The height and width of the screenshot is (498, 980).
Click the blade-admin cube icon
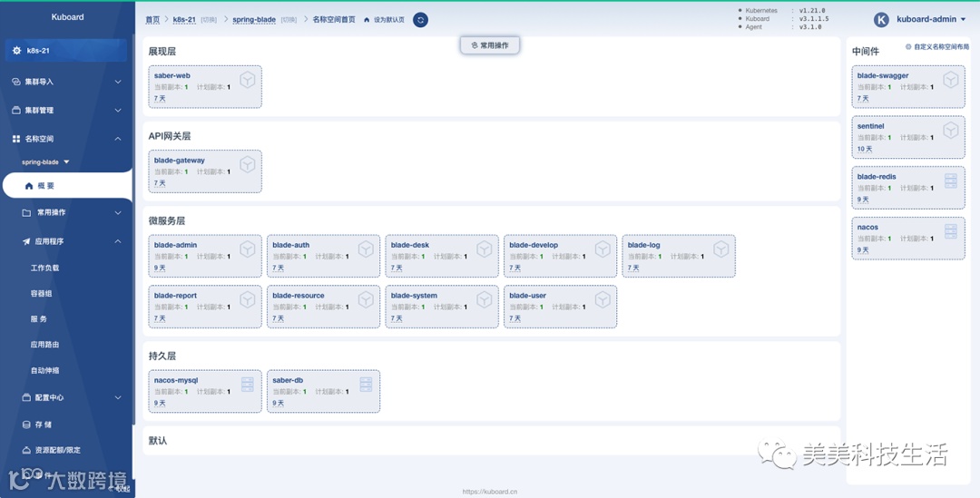[x=248, y=249]
